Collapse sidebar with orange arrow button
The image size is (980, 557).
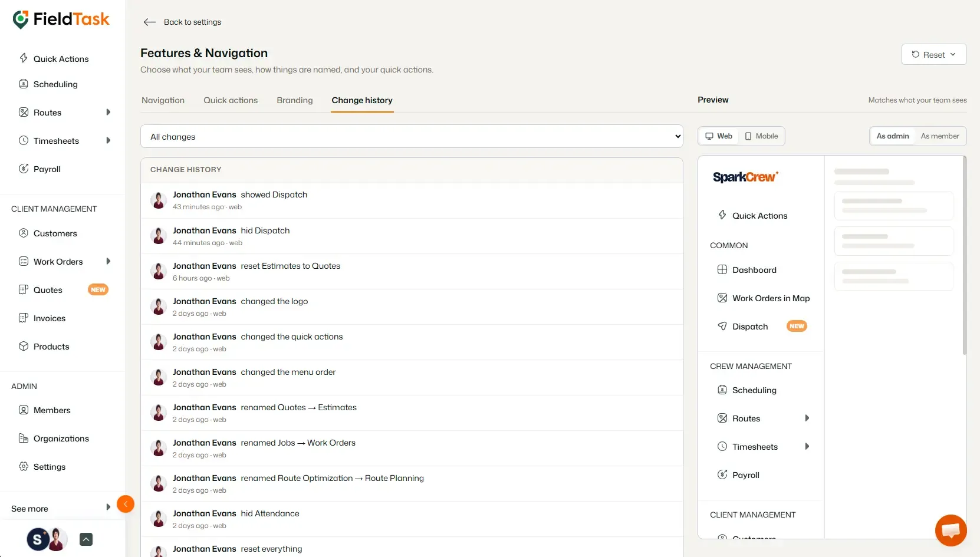click(x=126, y=504)
